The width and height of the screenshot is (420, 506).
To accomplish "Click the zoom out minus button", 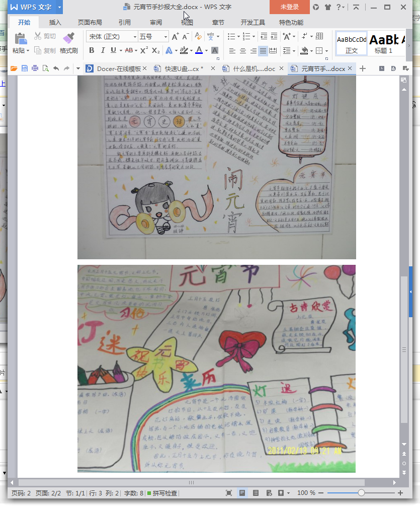I will [x=321, y=493].
